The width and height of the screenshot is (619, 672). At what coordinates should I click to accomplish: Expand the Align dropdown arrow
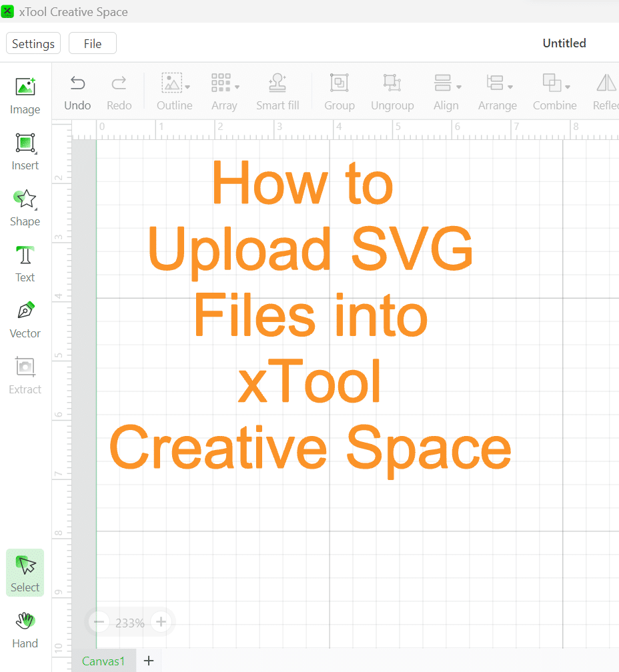pyautogui.click(x=459, y=87)
